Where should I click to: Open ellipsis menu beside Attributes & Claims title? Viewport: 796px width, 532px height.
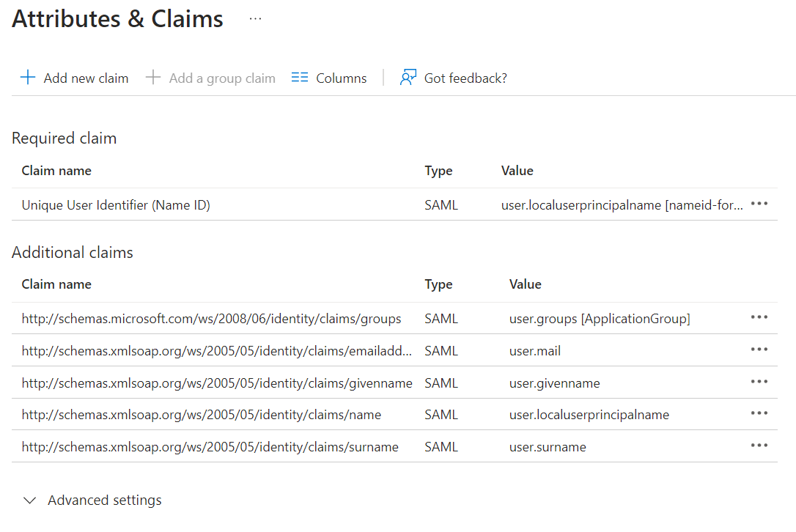point(255,19)
